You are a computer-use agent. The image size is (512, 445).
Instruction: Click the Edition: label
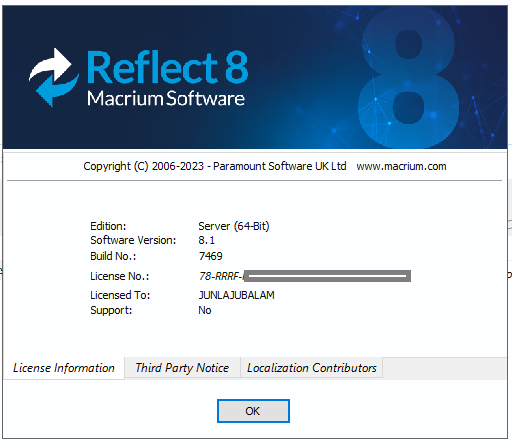coord(108,226)
